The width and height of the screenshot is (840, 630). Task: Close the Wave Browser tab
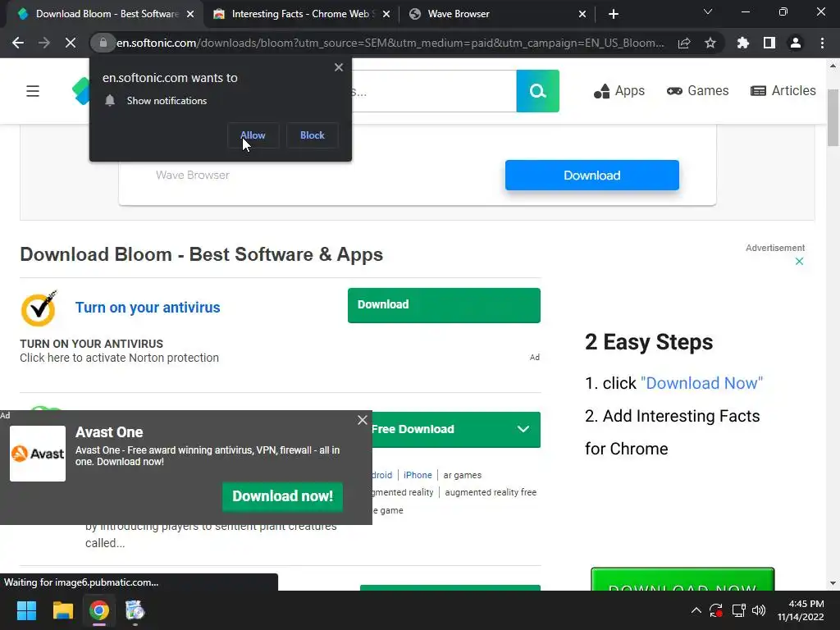coord(582,15)
